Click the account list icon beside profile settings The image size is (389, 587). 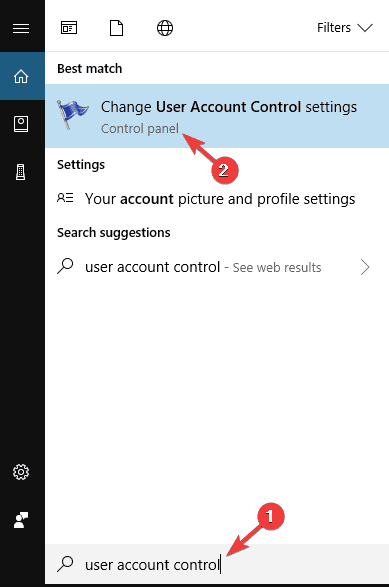point(65,198)
